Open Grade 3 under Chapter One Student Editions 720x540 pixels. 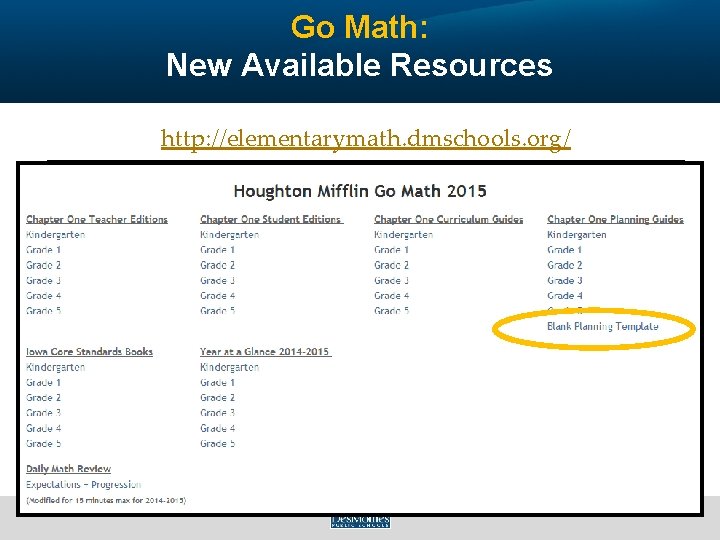click(218, 280)
